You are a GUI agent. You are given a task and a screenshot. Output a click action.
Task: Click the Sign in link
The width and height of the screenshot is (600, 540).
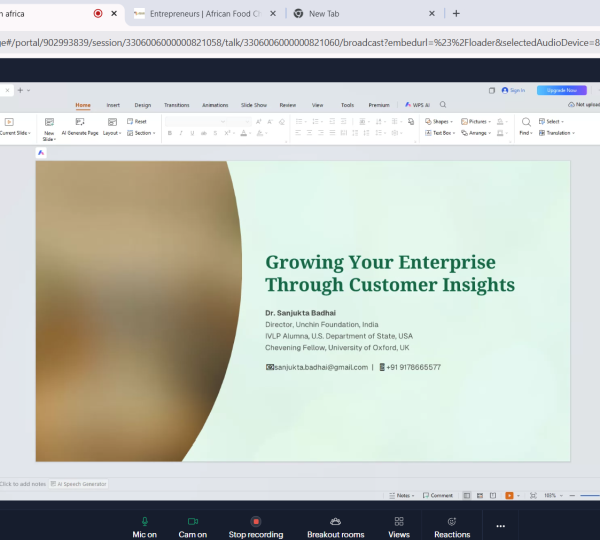[x=514, y=90]
